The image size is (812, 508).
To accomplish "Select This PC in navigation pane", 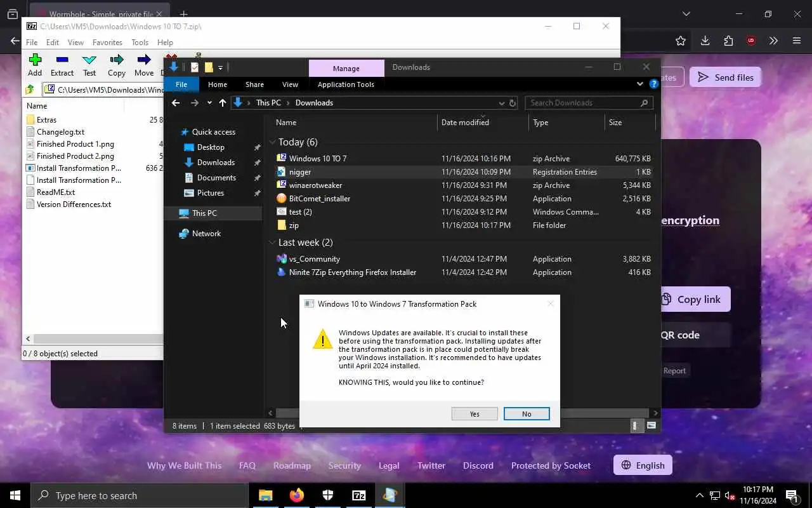I will click(x=204, y=213).
